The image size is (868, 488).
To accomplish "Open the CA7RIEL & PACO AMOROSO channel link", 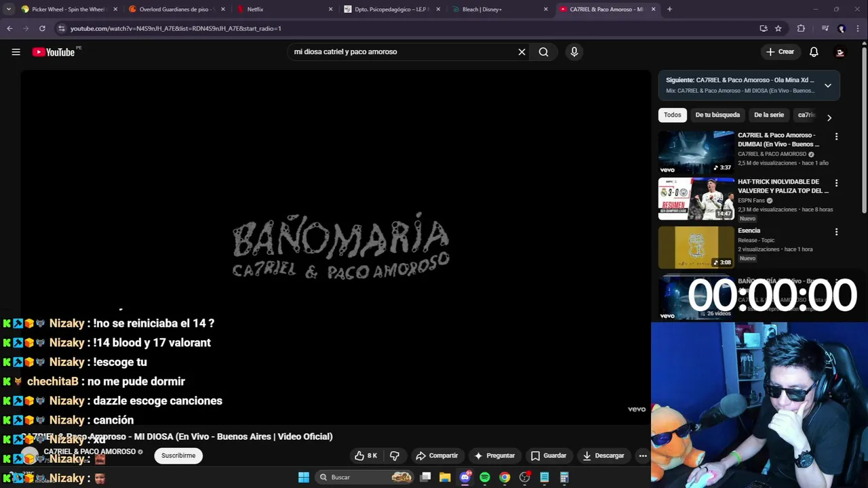I will (90, 451).
